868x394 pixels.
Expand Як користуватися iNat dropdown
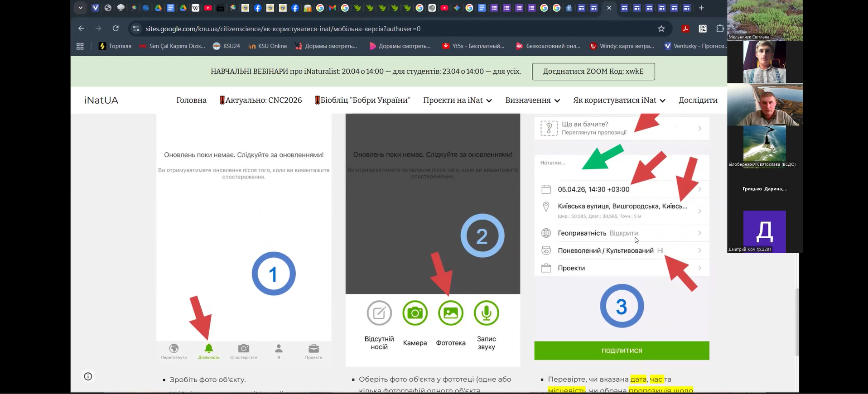click(619, 100)
